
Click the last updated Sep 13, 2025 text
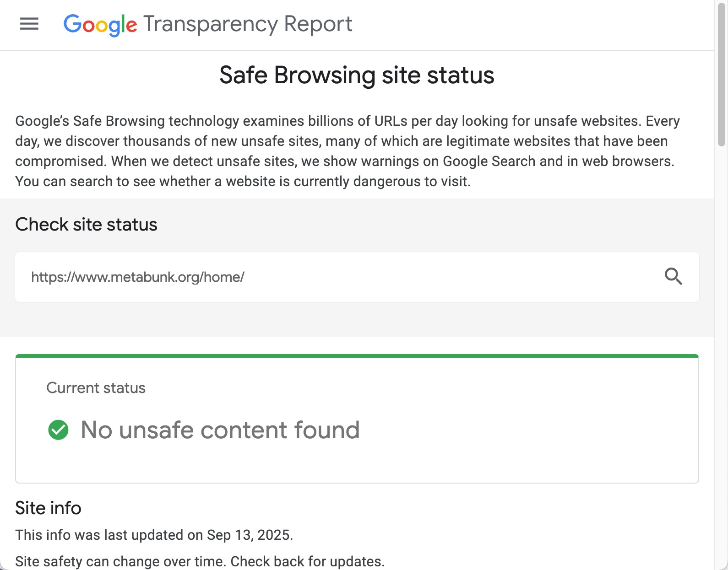[x=154, y=535]
